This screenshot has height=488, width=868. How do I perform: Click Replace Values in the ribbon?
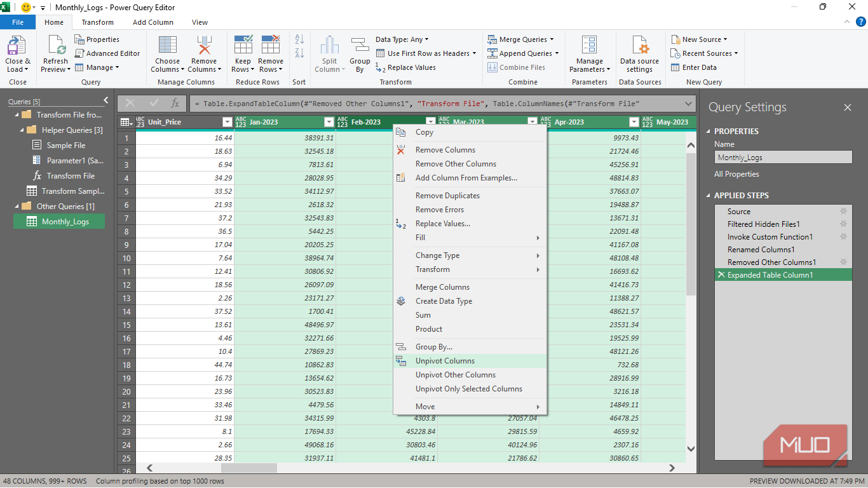pyautogui.click(x=405, y=67)
